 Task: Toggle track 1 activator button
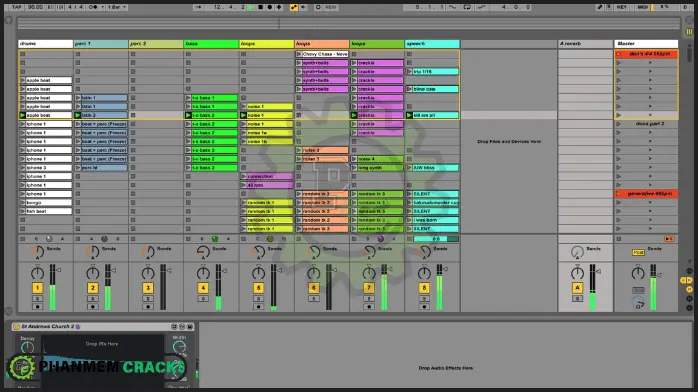coord(37,288)
